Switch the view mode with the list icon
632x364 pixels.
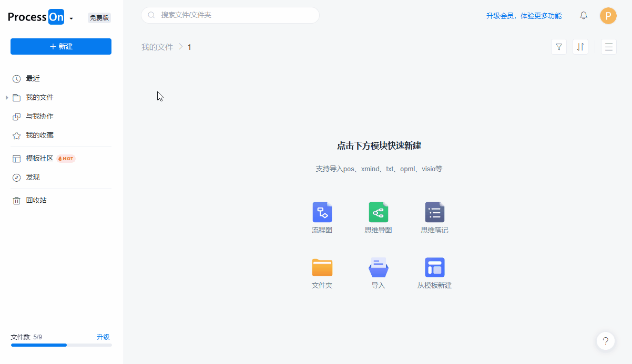[608, 47]
